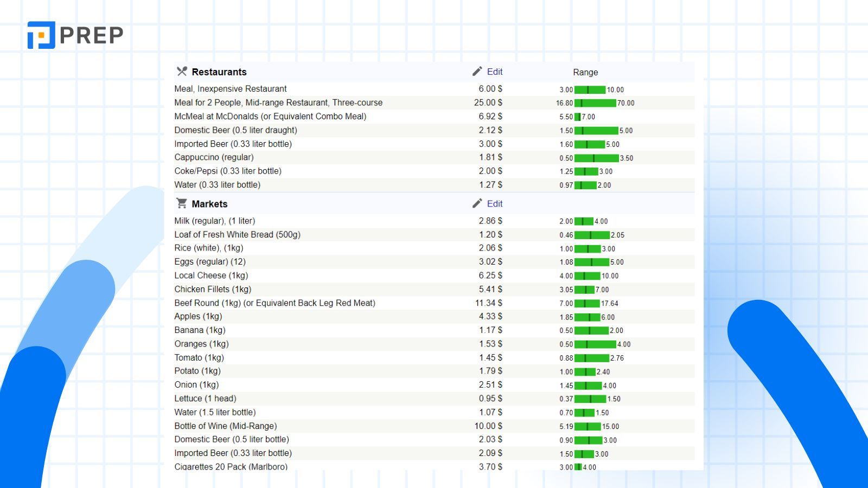Click the Range column header
The height and width of the screenshot is (488, 868).
(x=585, y=72)
